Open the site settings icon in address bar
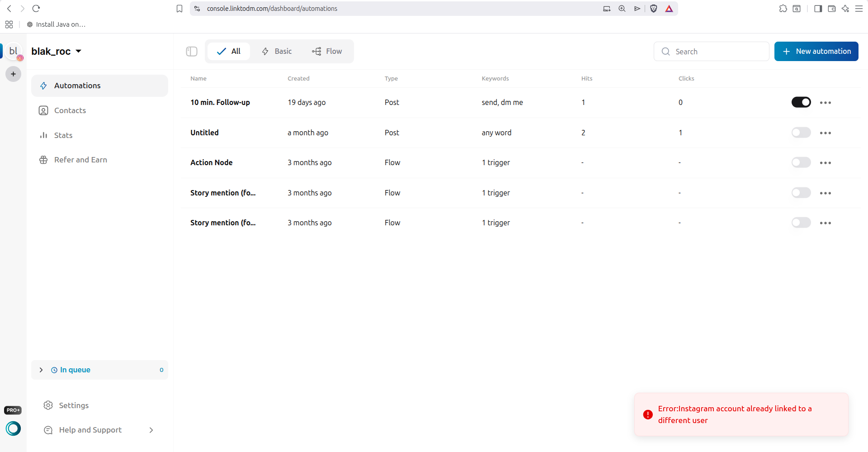868x452 pixels. 197,9
